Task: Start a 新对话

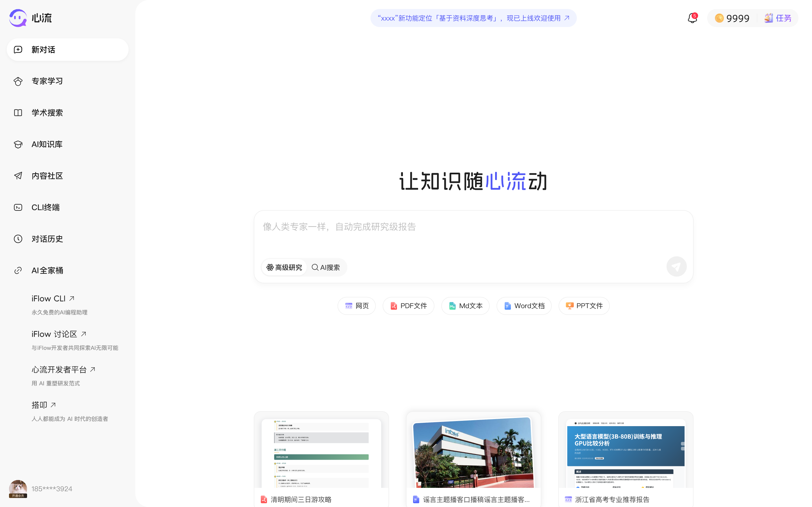Action: pos(67,50)
